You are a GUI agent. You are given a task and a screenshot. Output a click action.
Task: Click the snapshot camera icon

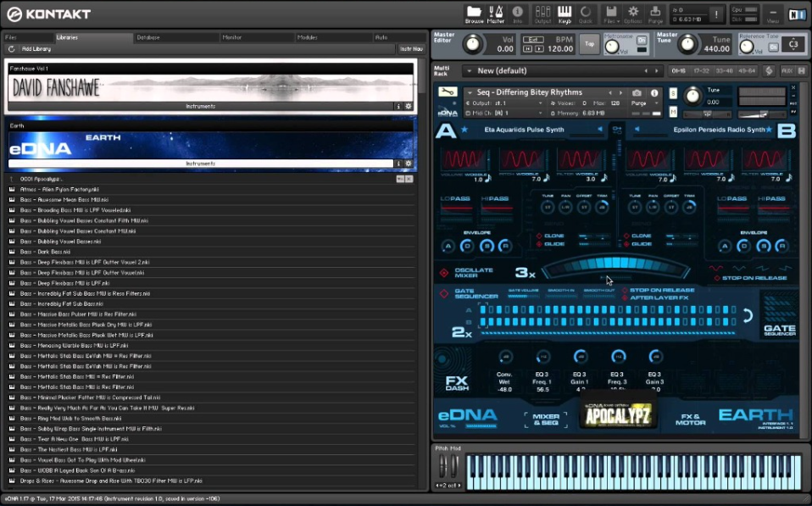pyautogui.click(x=637, y=92)
